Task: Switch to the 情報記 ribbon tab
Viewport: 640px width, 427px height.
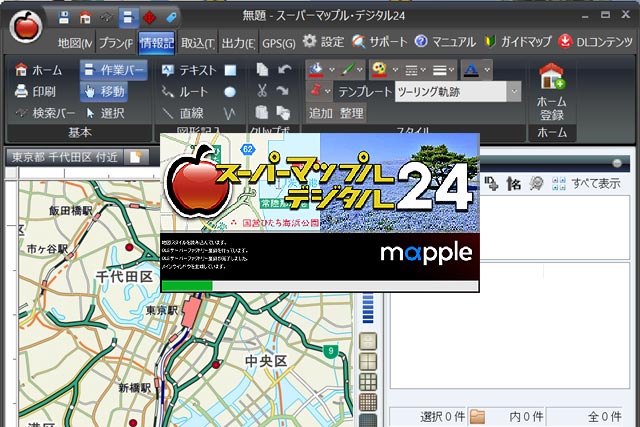Action: (157, 42)
